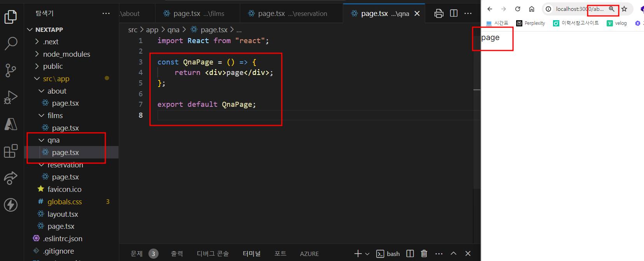
Task: Open the 출력 output panel tab
Action: pos(177,254)
